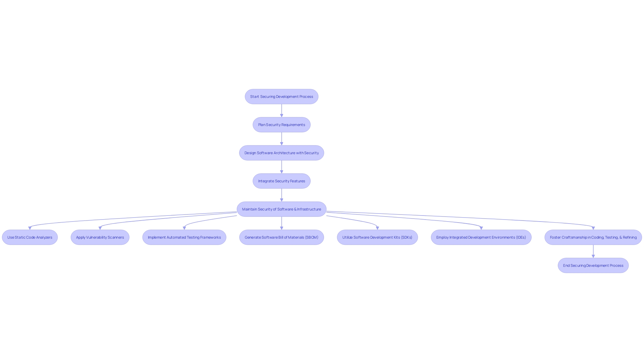Click Foster Craftsmanship in Coding, Testing & Refining
The image size is (644, 362).
[x=593, y=237]
